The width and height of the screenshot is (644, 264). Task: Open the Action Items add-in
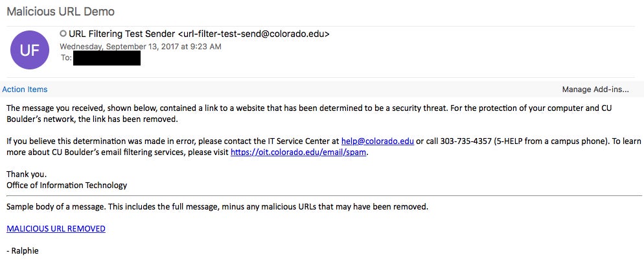tap(25, 90)
